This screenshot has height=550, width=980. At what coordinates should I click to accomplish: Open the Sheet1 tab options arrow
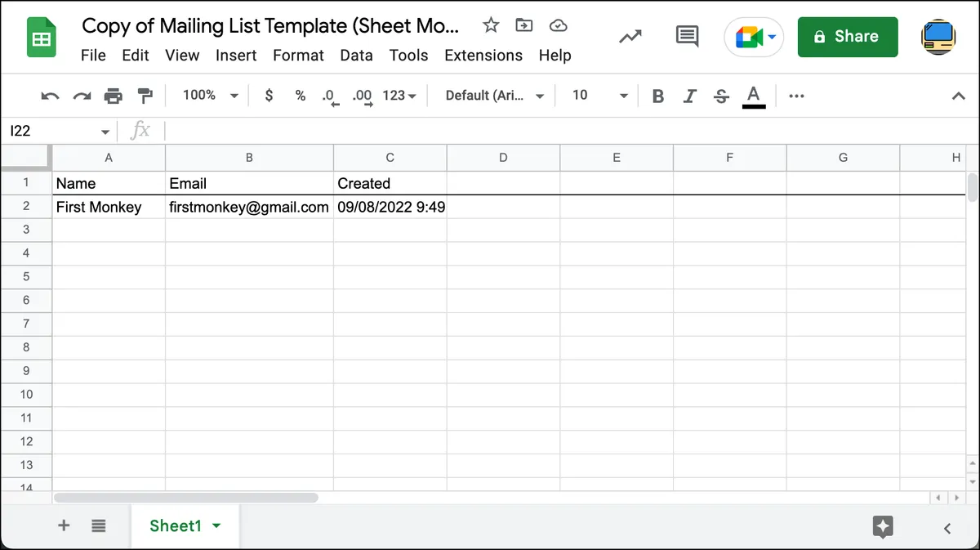pos(216,526)
